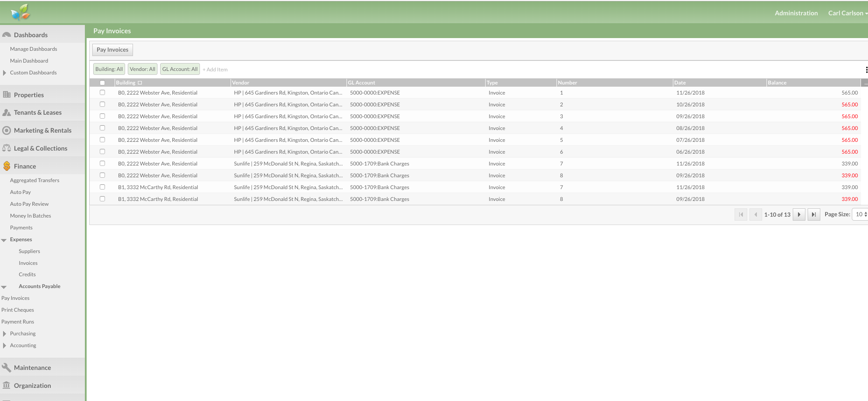Jump to last page of invoices
This screenshot has height=401, width=868.
813,215
